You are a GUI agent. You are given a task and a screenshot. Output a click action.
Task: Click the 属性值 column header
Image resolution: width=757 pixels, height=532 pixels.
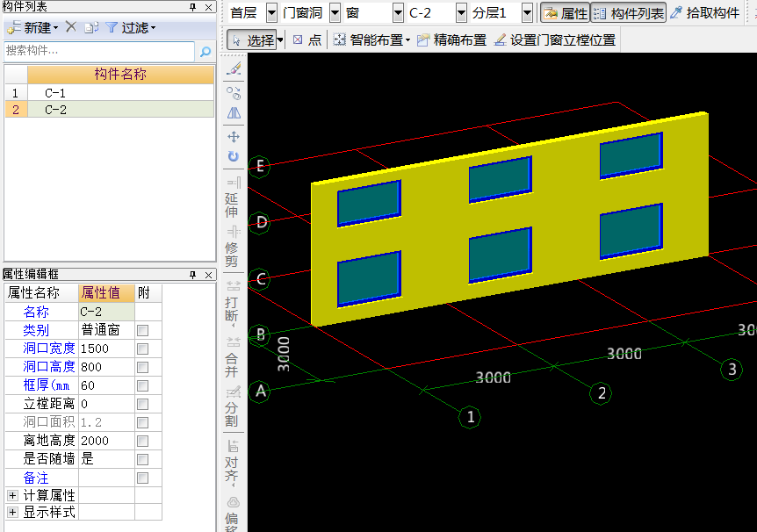(106, 292)
